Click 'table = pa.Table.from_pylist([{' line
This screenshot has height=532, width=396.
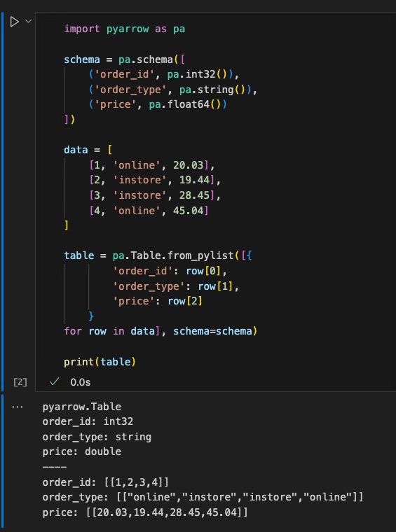tap(158, 255)
